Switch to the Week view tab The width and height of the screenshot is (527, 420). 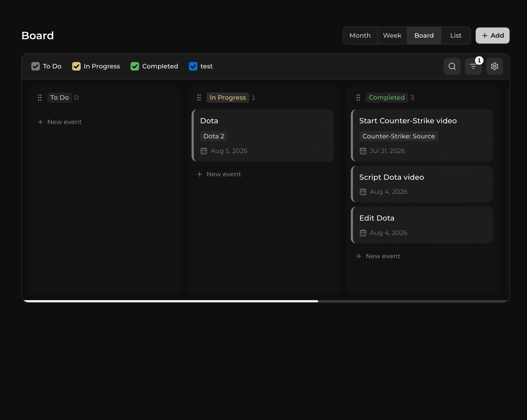pos(392,36)
